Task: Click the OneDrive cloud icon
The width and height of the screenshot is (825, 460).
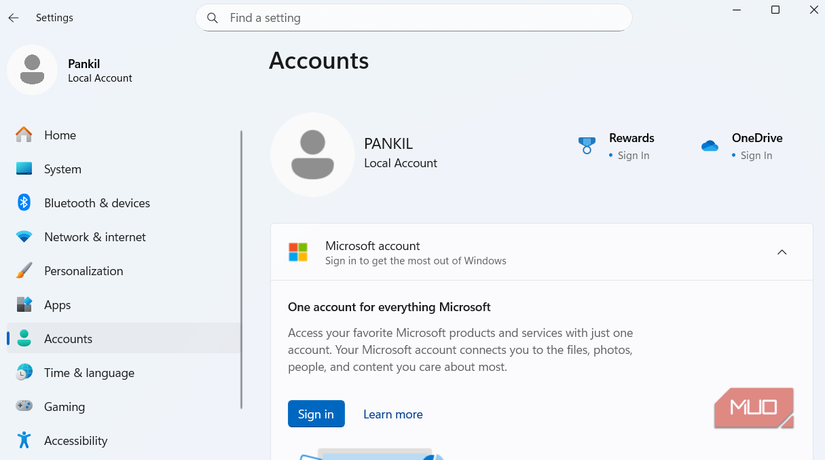Action: 710,146
